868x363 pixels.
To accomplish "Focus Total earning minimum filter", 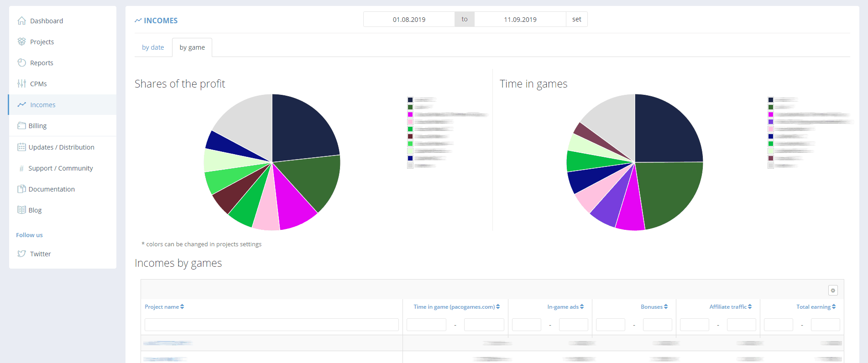I will 779,325.
